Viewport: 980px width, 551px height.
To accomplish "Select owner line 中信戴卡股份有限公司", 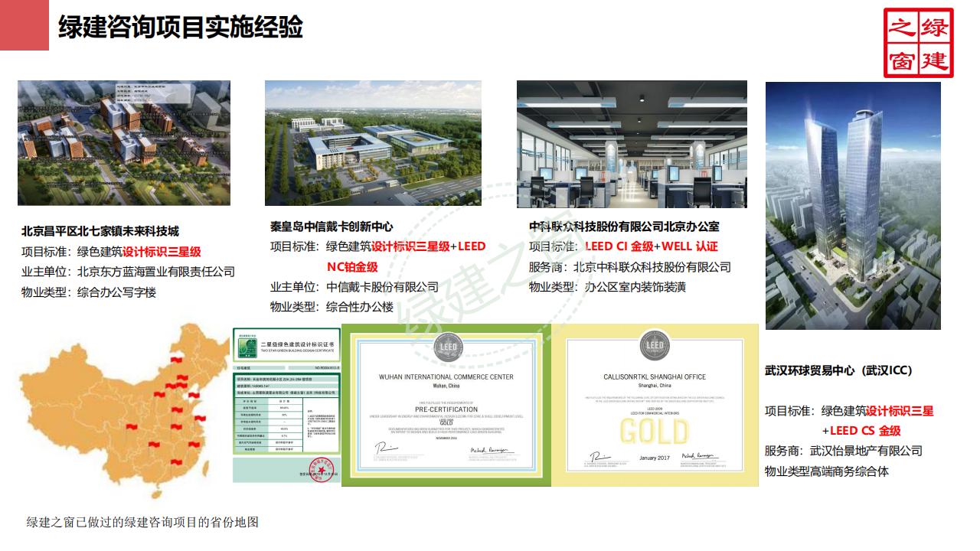I will click(383, 287).
